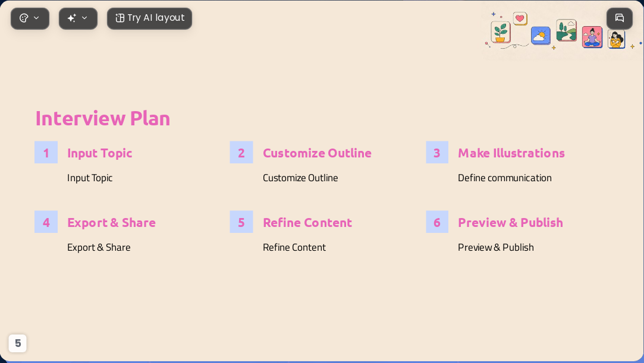
Task: Open the comments panel icon
Action: pos(620,18)
